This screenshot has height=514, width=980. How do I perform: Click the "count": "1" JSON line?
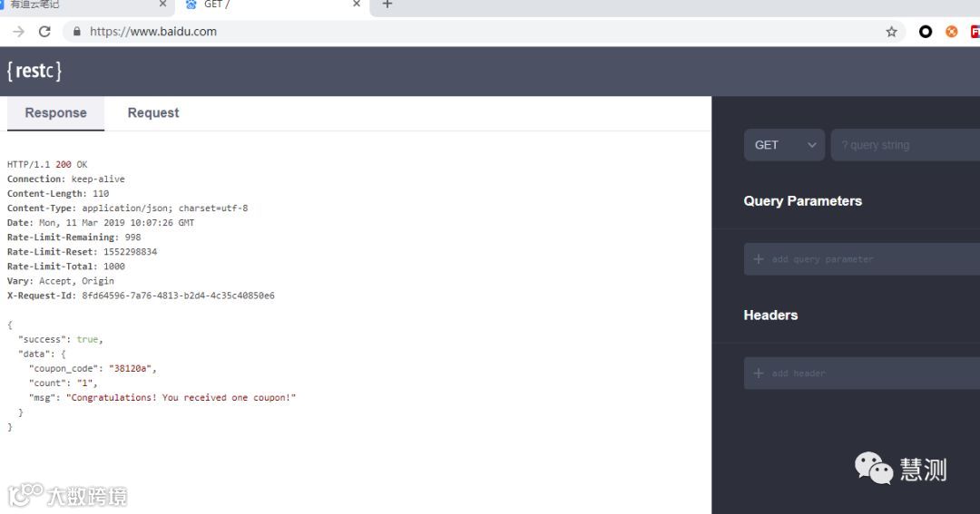pyautogui.click(x=64, y=383)
